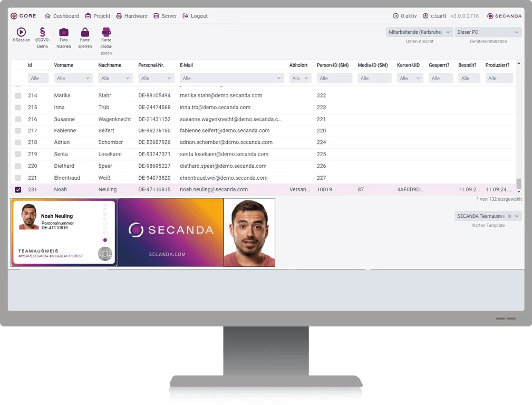Expand the Abholort filter dropdown
The height and width of the screenshot is (405, 532).
(306, 78)
